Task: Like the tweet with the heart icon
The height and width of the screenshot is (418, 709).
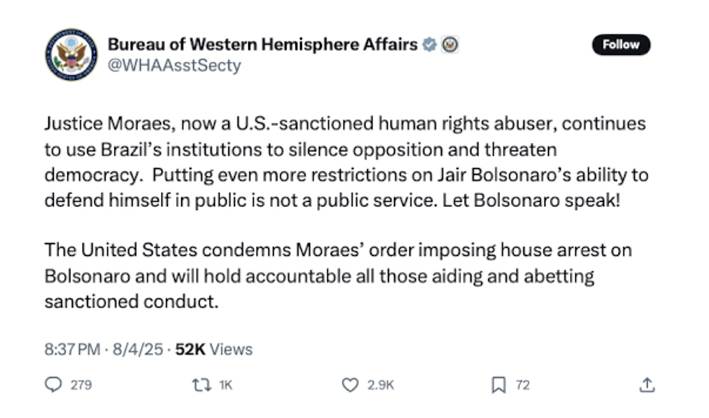Action: [x=350, y=384]
